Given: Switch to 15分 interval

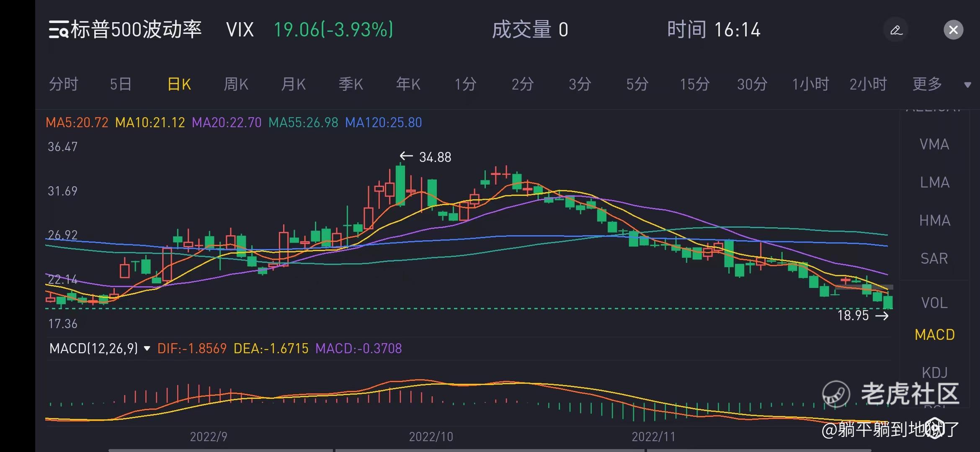Looking at the screenshot, I should [694, 85].
